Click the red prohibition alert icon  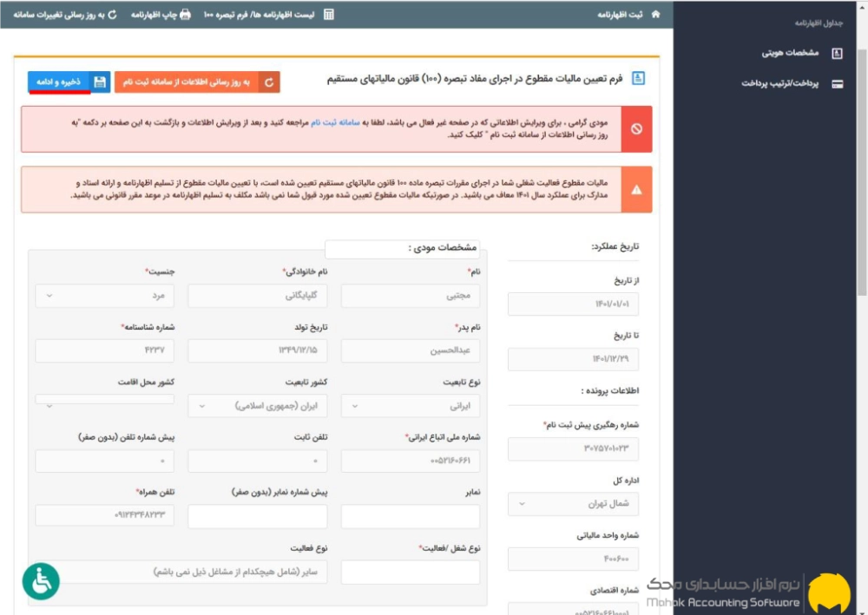click(x=636, y=129)
